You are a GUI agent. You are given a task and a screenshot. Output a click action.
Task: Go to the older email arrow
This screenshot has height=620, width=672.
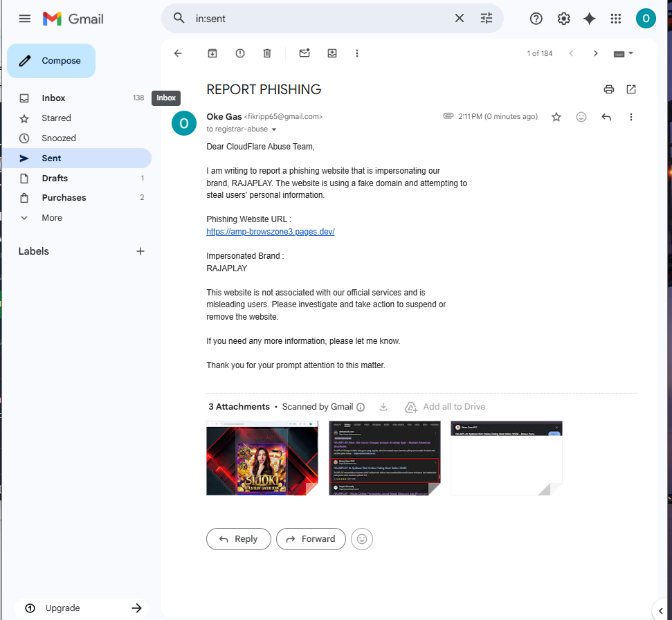[x=595, y=53]
